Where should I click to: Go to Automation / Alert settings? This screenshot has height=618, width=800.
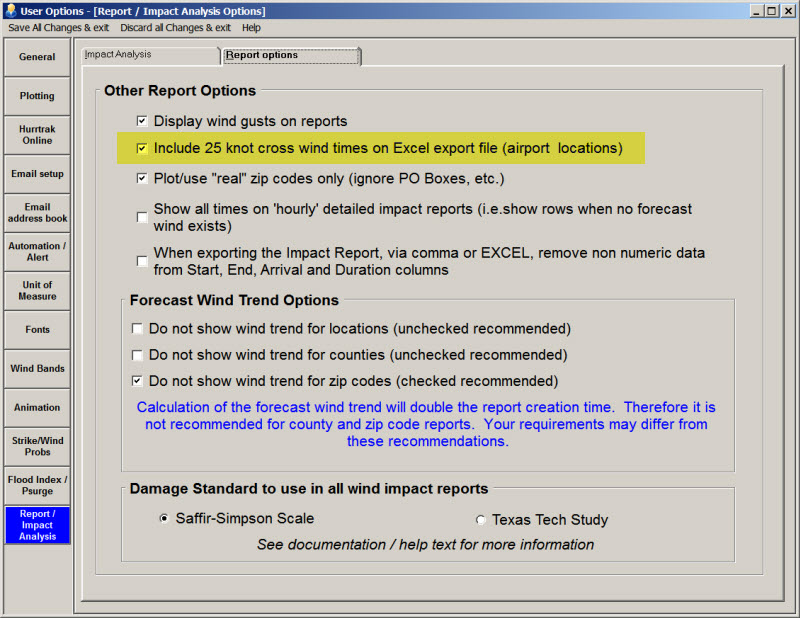pos(37,252)
